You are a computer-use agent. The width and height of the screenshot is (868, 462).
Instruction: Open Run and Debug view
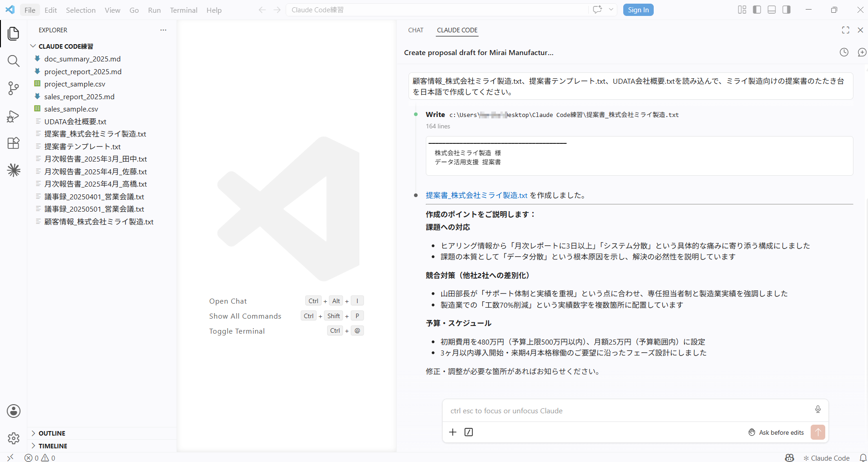coord(14,117)
